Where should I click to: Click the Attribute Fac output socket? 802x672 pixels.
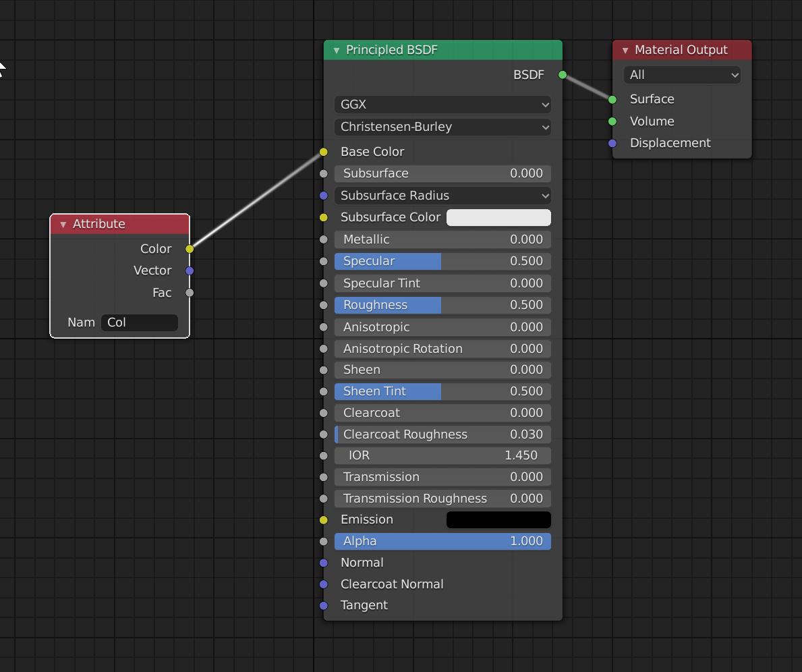[x=190, y=293]
